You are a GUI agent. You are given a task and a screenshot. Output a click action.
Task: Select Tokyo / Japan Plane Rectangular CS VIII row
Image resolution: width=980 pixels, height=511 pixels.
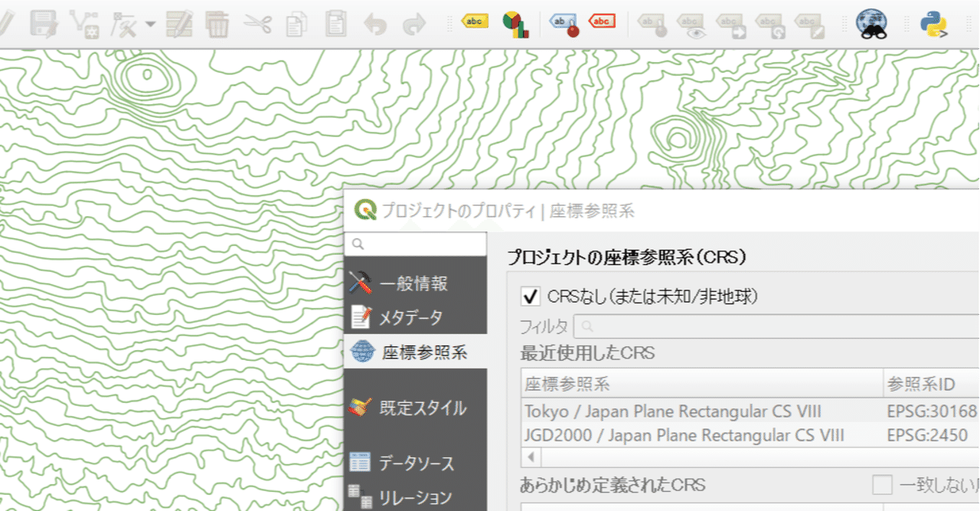(x=750, y=411)
